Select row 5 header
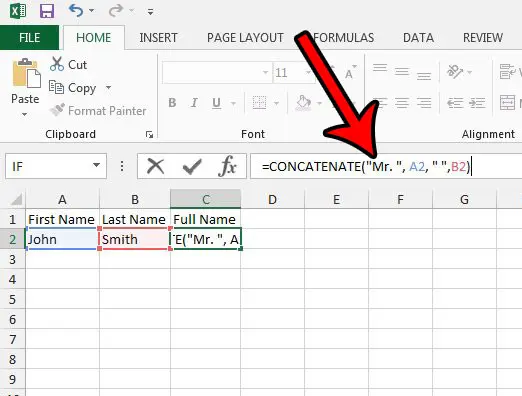 click(x=13, y=299)
